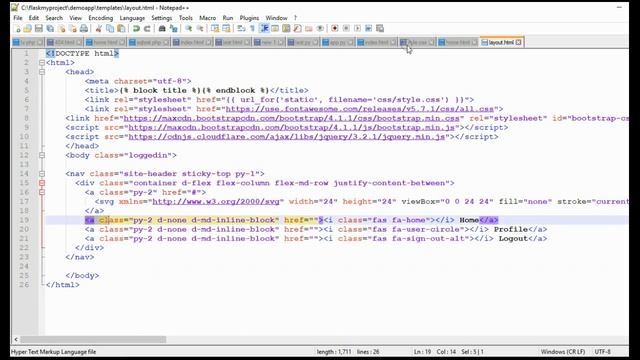Open the Encoding menu
This screenshot has width=640, height=360.
pos(100,18)
